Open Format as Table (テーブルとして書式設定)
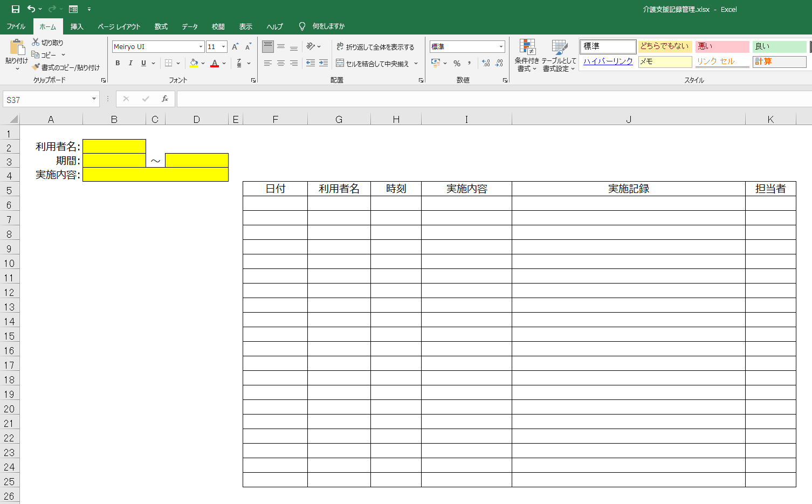 tap(559, 56)
